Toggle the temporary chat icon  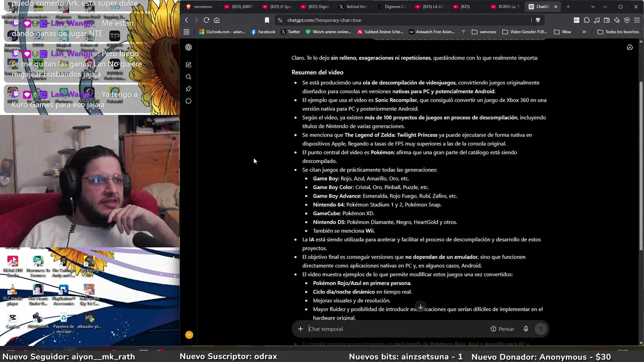(629, 47)
